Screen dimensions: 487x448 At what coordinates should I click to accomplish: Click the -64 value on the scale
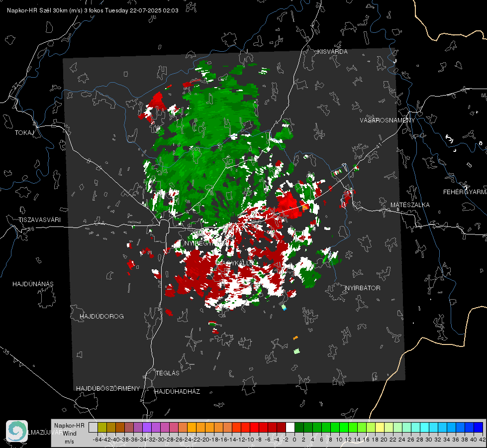pos(97,440)
